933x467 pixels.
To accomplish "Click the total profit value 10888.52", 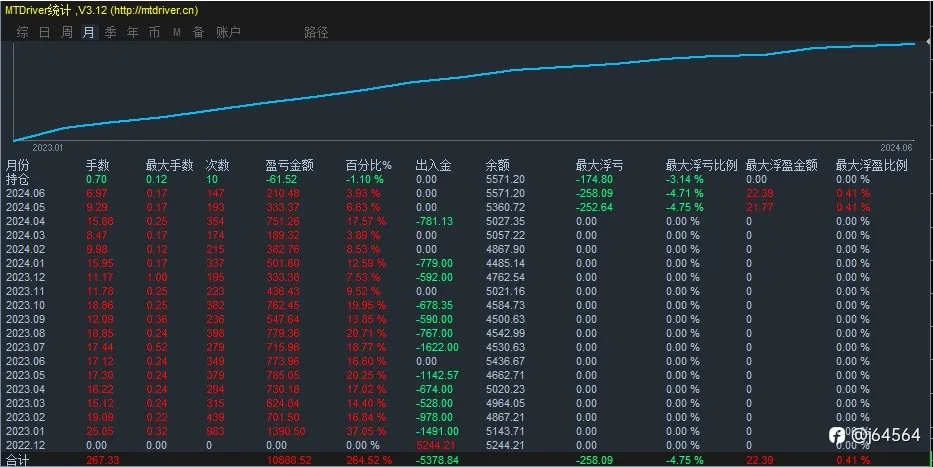I will [x=289, y=460].
